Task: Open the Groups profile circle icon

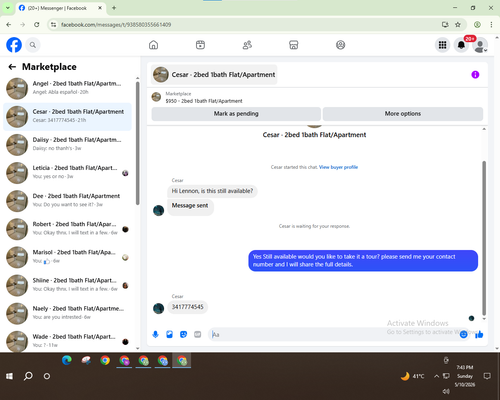Action: pyautogui.click(x=340, y=45)
